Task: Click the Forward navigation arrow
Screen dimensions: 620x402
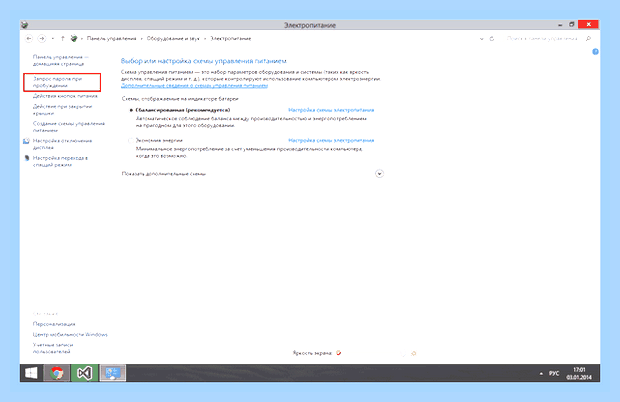Action: click(42, 38)
